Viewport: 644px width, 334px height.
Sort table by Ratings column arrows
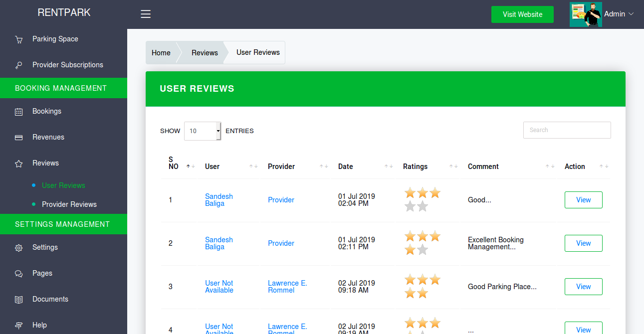pyautogui.click(x=453, y=167)
